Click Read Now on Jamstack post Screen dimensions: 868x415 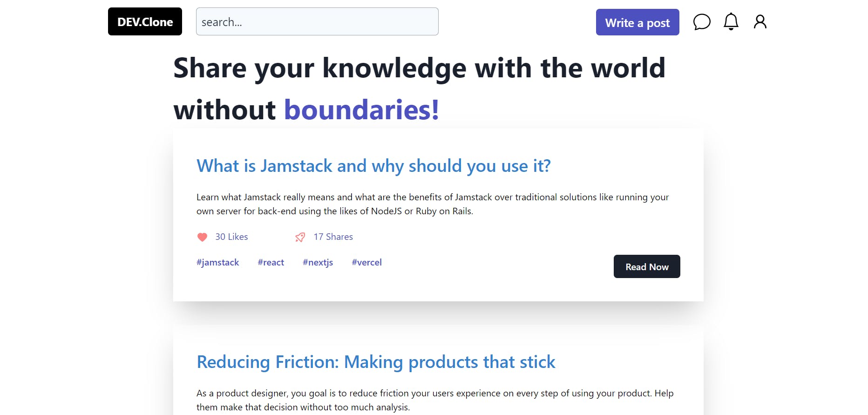(x=647, y=266)
